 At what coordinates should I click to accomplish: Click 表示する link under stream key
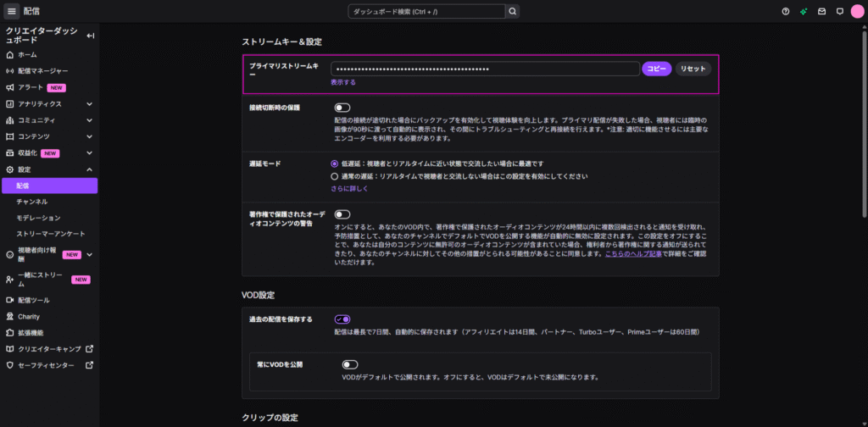click(x=343, y=82)
